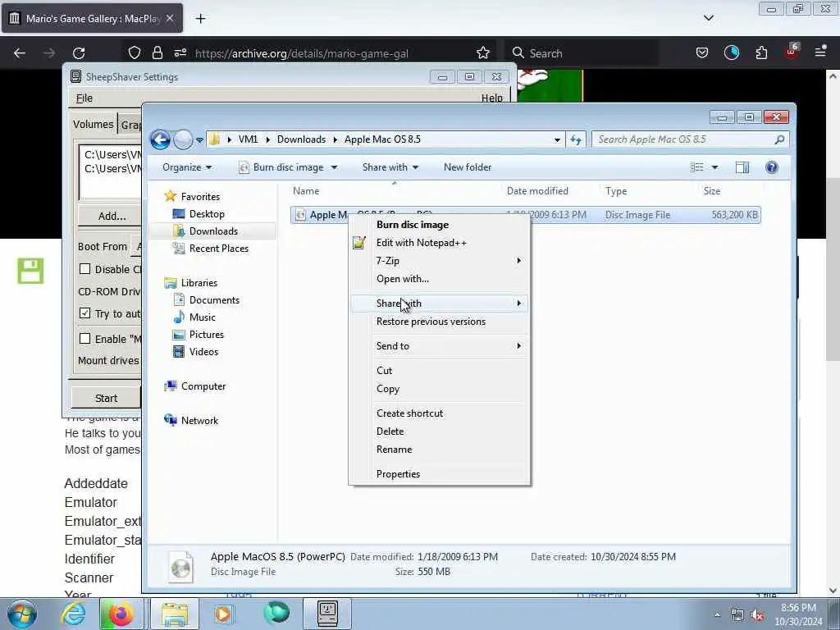Screen dimensions: 840x630
Task: Choose Copy in context menu
Action: [x=440, y=389]
